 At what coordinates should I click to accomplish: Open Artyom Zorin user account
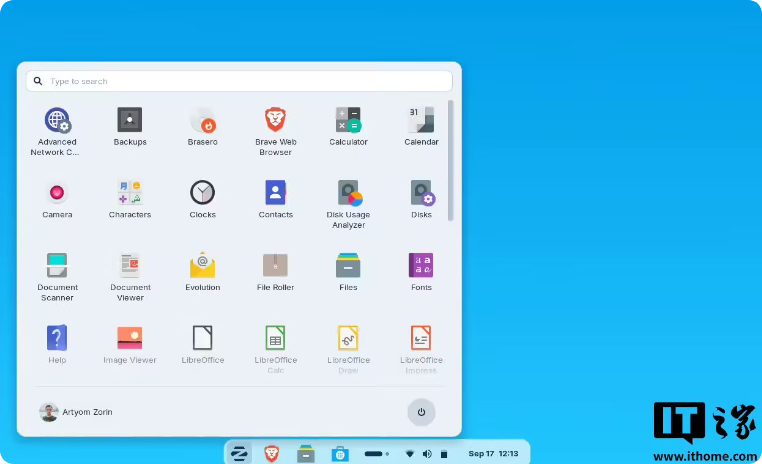point(71,412)
